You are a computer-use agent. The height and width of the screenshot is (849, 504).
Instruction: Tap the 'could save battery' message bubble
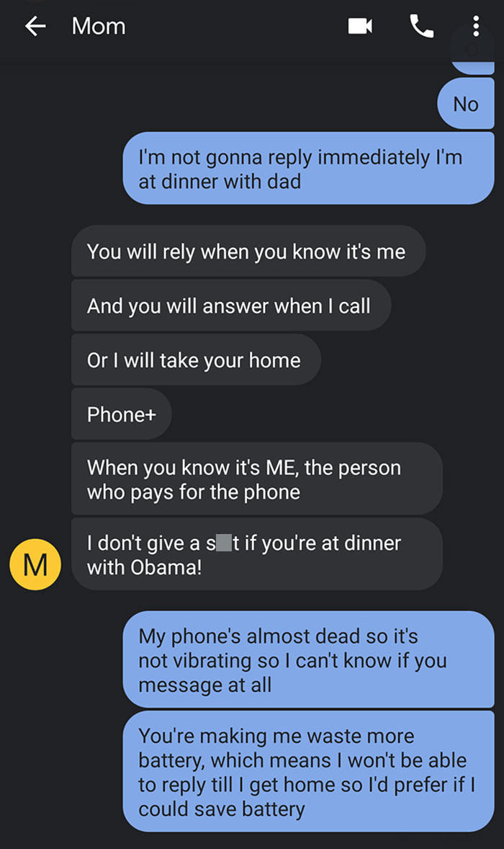point(308,772)
